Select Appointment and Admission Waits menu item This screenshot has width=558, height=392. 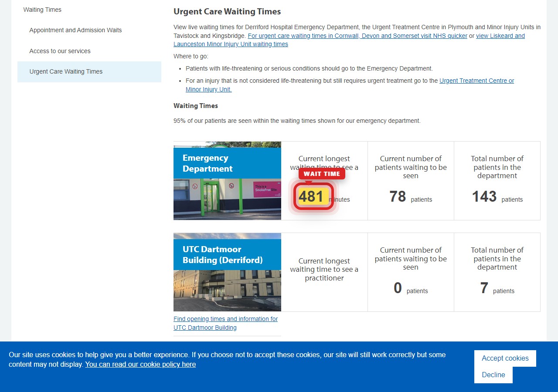point(75,30)
